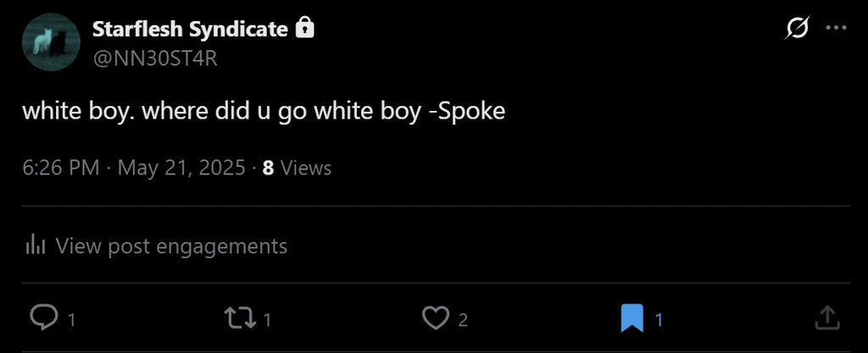
Task: Open the three-dot more options menu
Action: tap(836, 29)
